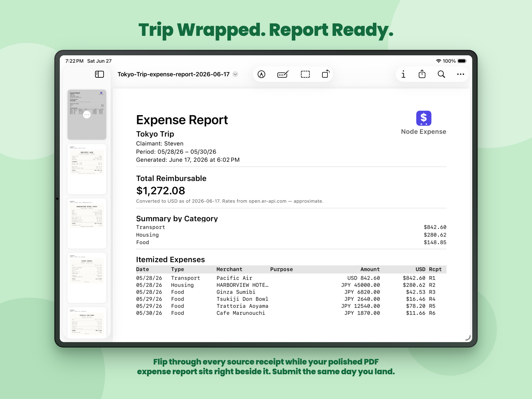Check the battery status icon
The image size is (532, 399).
pos(462,61)
